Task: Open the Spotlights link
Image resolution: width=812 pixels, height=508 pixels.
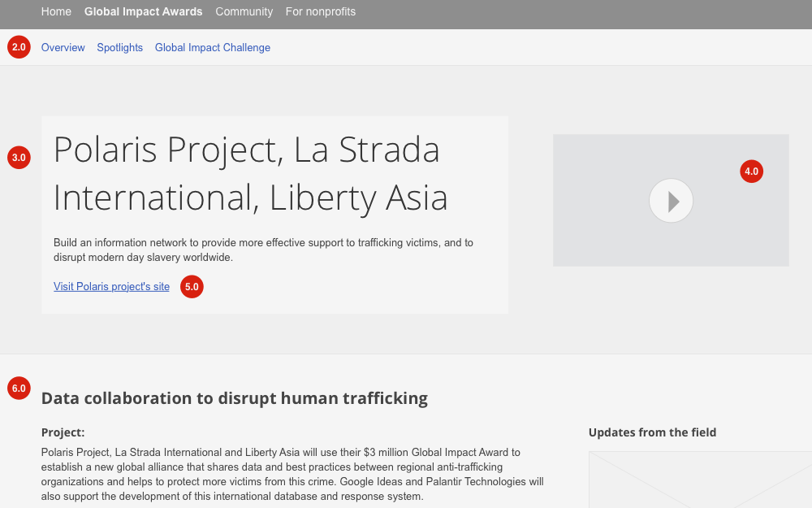Action: click(119, 47)
